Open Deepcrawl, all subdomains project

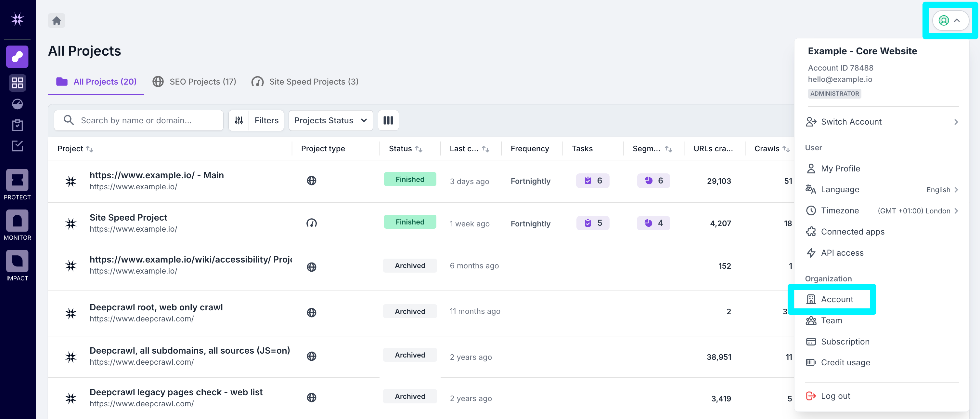click(x=189, y=350)
